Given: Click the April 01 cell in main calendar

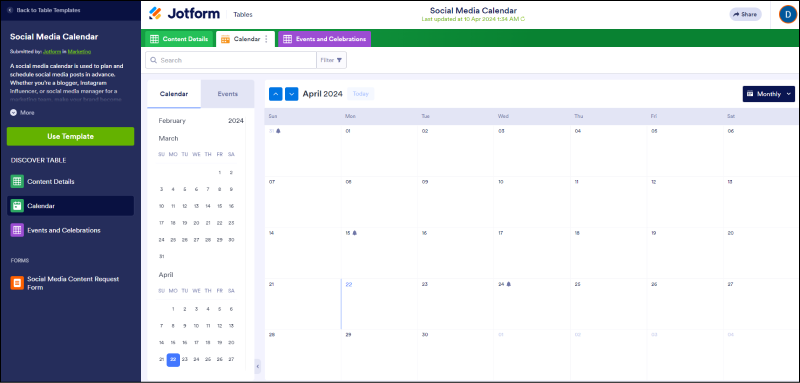Looking at the screenshot, I should tap(379, 151).
